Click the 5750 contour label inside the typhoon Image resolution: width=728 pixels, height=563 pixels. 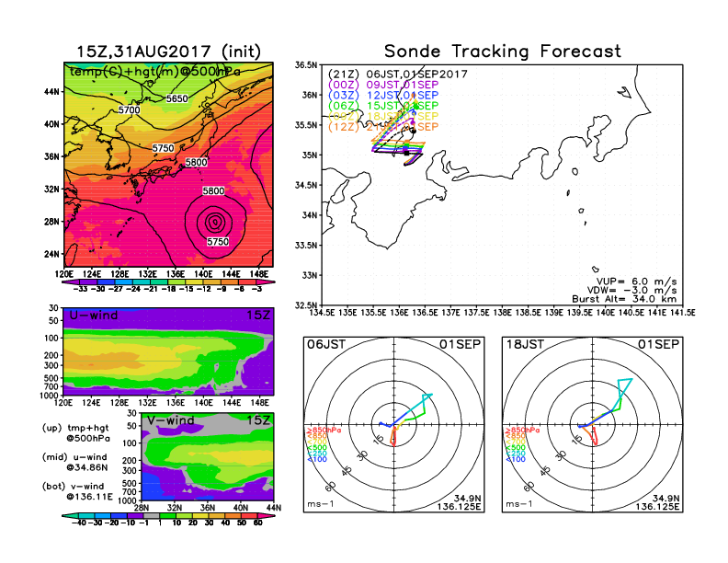(x=216, y=242)
